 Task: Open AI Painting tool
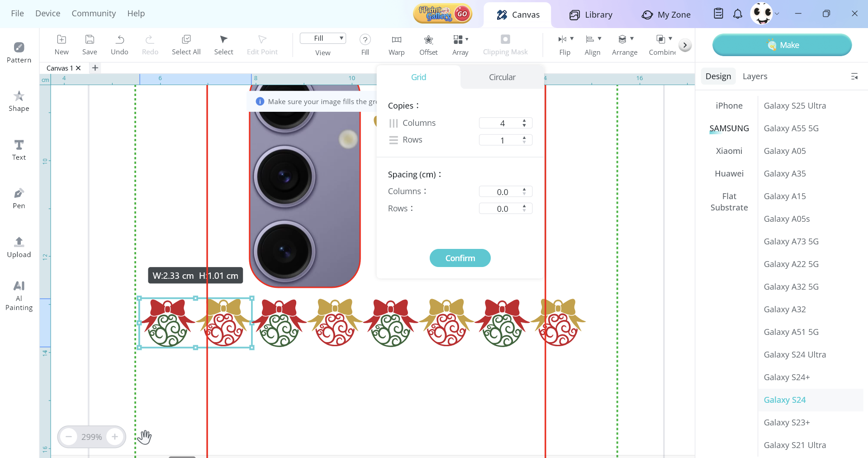[19, 295]
